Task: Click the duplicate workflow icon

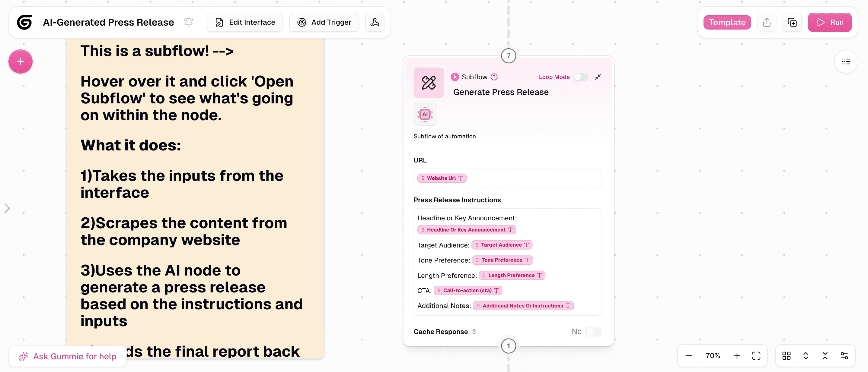Action: (x=792, y=22)
